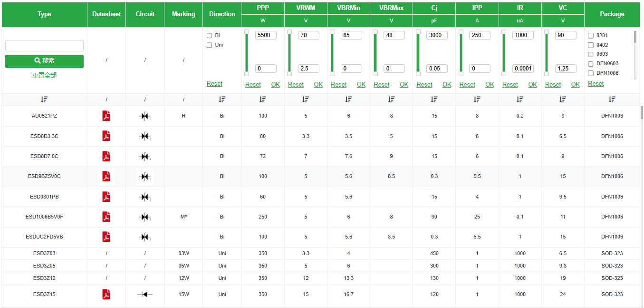Click the IPP column header

pos(477,8)
